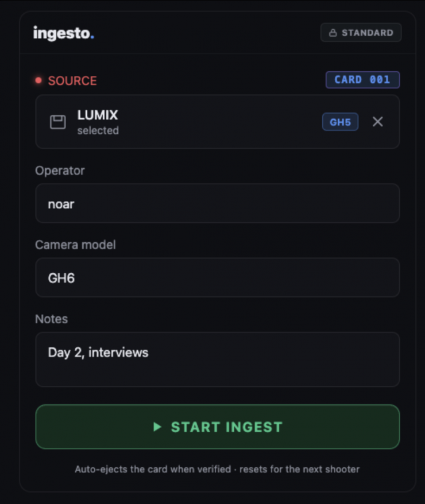Click the lock icon in the STANDARD badge
This screenshot has width=425, height=504.
click(333, 33)
